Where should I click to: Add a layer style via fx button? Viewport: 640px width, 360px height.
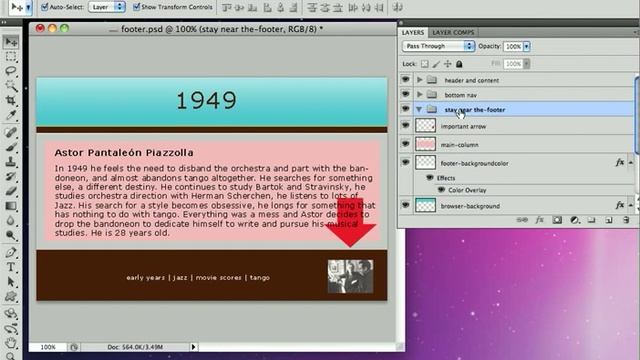pos(540,220)
